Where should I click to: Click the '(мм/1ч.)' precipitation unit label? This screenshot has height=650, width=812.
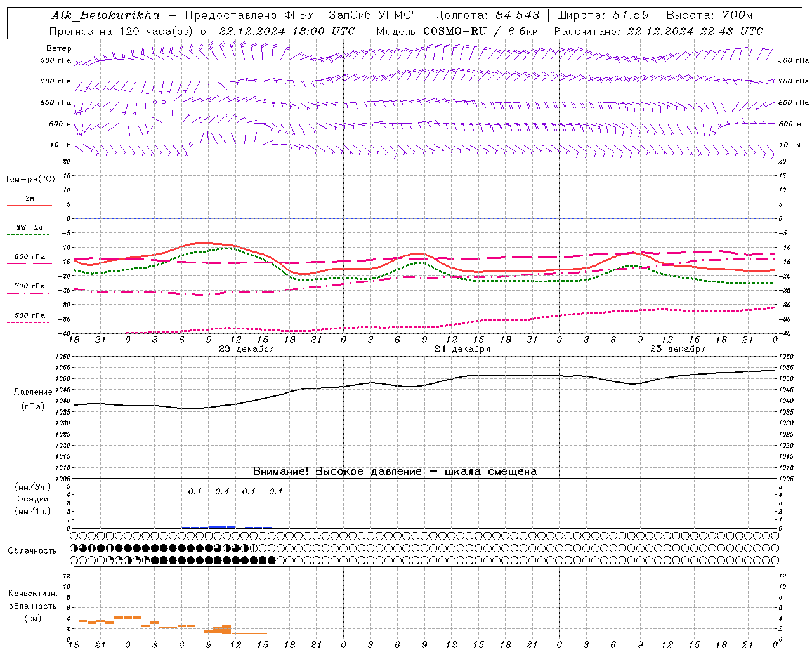click(33, 511)
